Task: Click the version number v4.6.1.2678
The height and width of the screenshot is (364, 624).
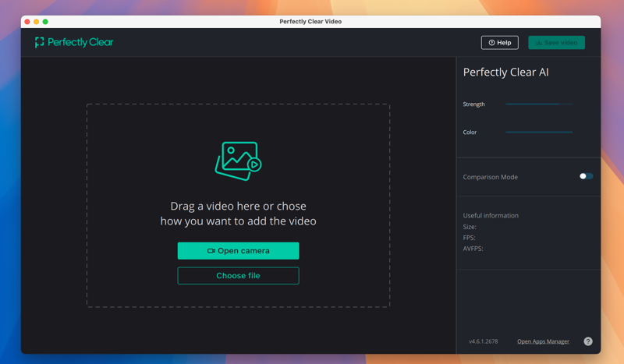Action: point(483,341)
